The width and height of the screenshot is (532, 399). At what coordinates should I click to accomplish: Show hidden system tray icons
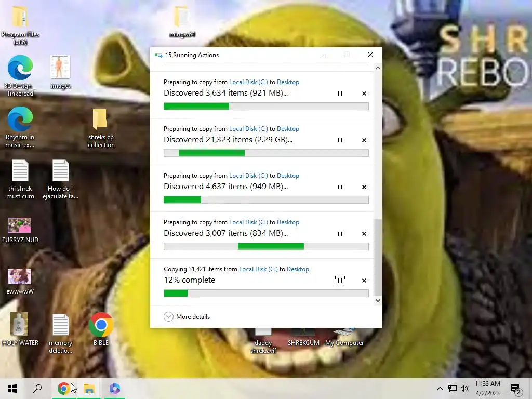coord(440,389)
